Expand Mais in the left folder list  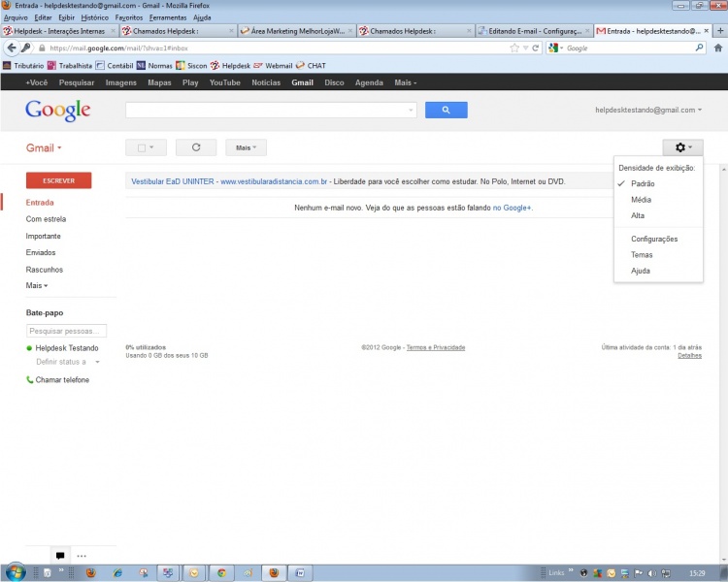(37, 285)
